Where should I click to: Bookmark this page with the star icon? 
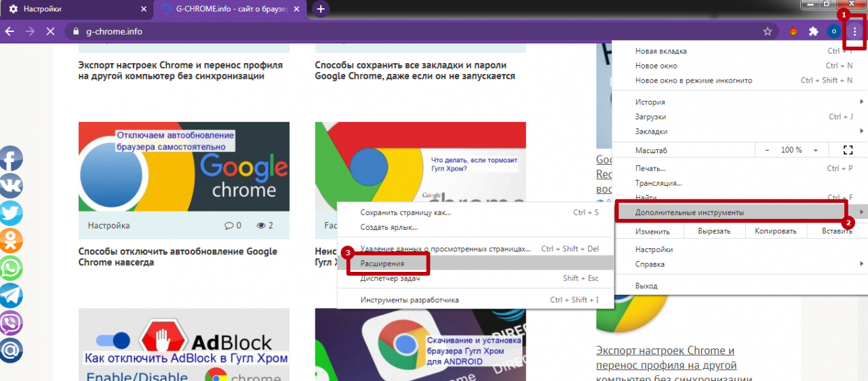[768, 31]
